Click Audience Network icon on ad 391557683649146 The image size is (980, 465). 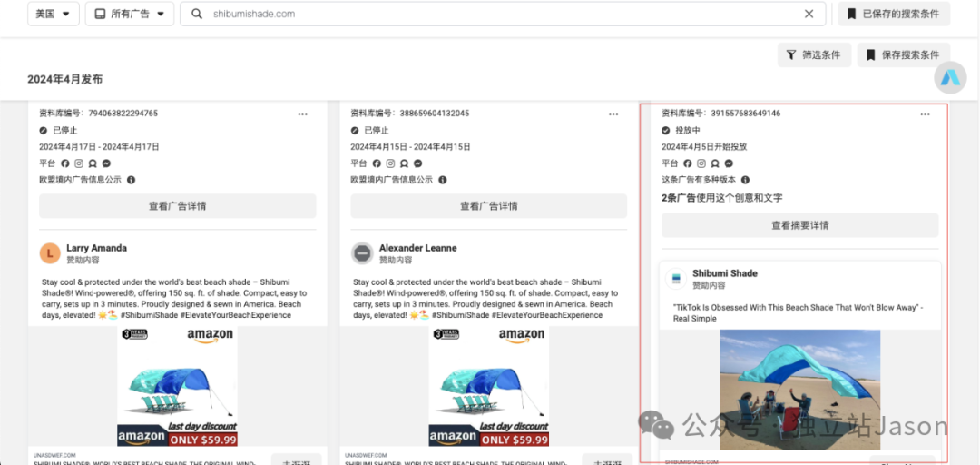715,163
